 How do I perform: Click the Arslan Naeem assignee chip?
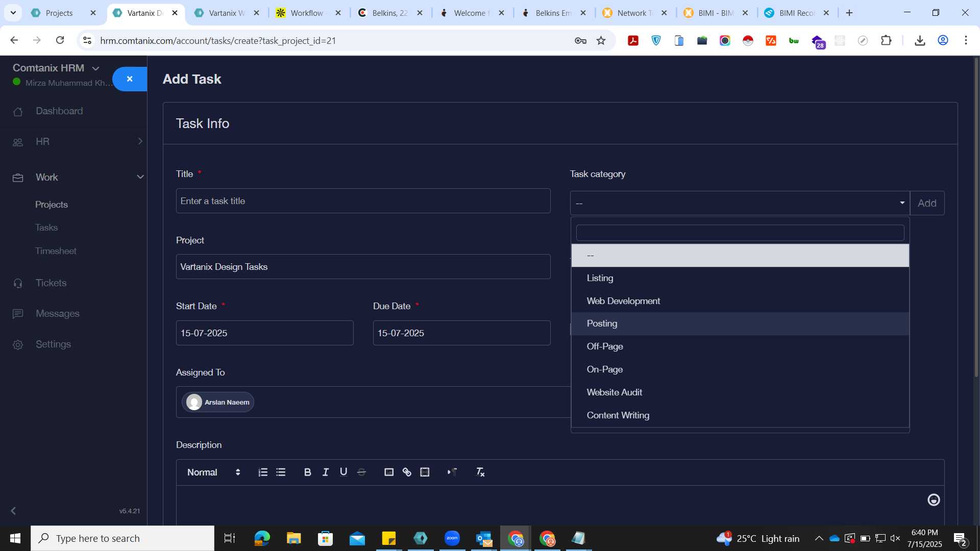(218, 402)
